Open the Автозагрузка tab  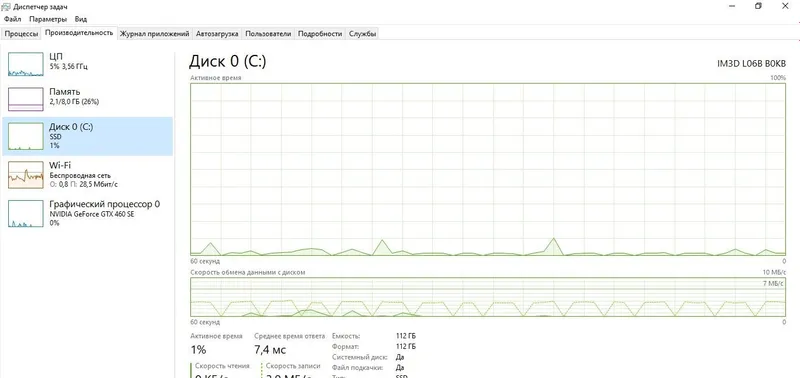pos(217,34)
